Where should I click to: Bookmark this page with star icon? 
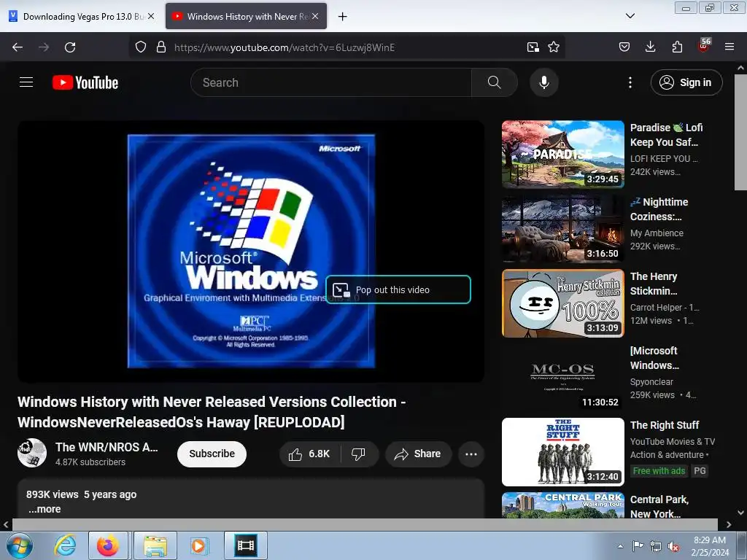point(553,47)
